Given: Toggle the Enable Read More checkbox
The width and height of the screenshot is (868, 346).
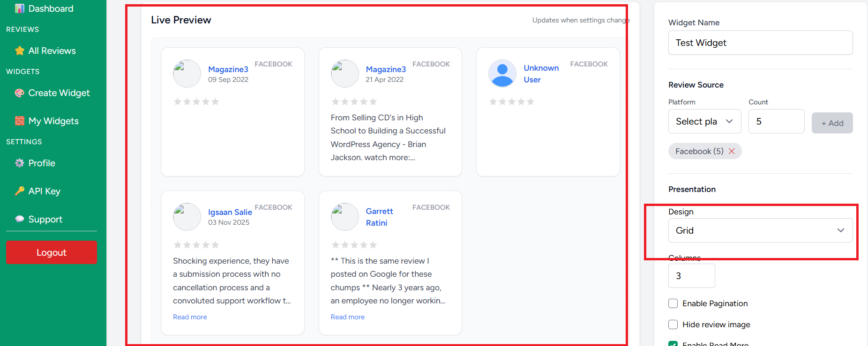Looking at the screenshot, I should [673, 344].
